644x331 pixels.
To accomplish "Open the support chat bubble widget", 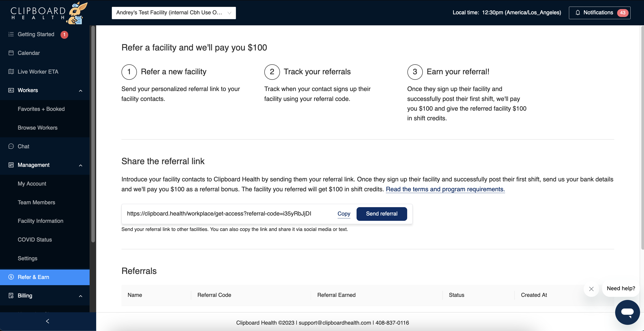I will [627, 312].
